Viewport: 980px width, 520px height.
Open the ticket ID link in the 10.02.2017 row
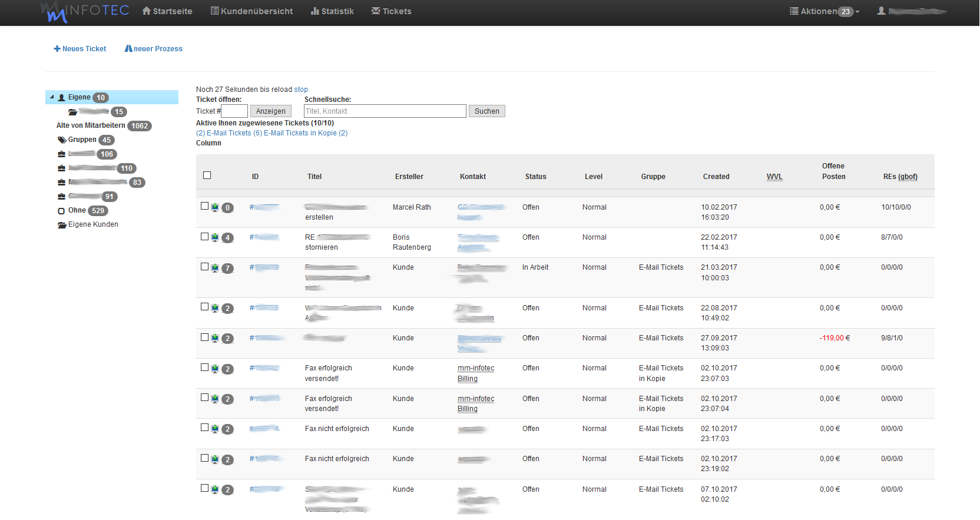[264, 207]
